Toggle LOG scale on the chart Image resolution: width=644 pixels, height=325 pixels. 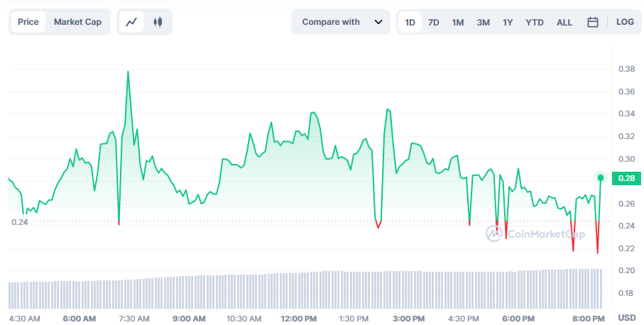coord(625,22)
